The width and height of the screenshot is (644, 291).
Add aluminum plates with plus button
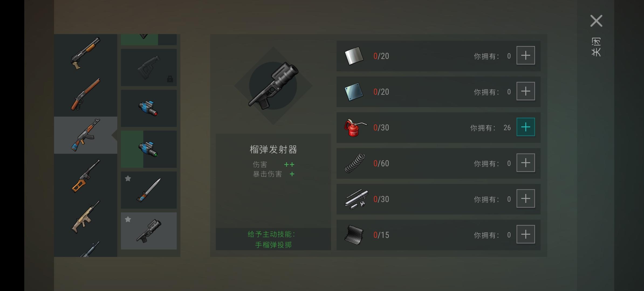click(526, 55)
